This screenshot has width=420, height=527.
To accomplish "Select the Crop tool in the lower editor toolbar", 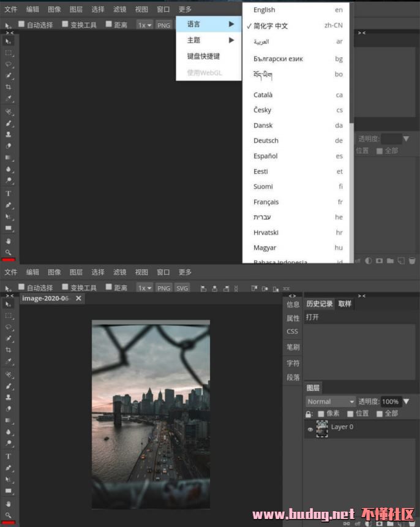I will click(x=9, y=350).
